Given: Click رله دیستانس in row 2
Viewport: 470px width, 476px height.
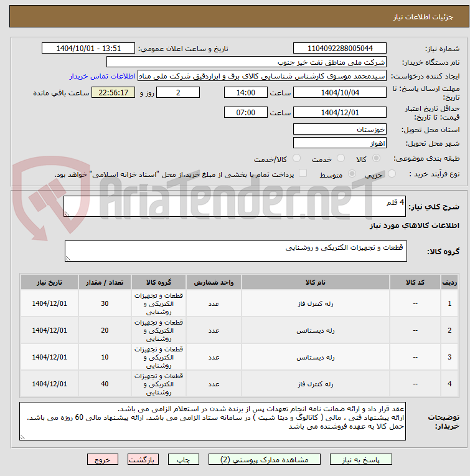Looking at the screenshot, I should pos(316,330).
